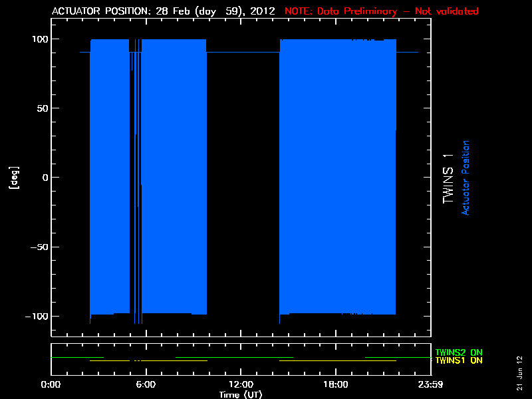
Task: Select the 6:00 time axis label
Action: [146, 384]
